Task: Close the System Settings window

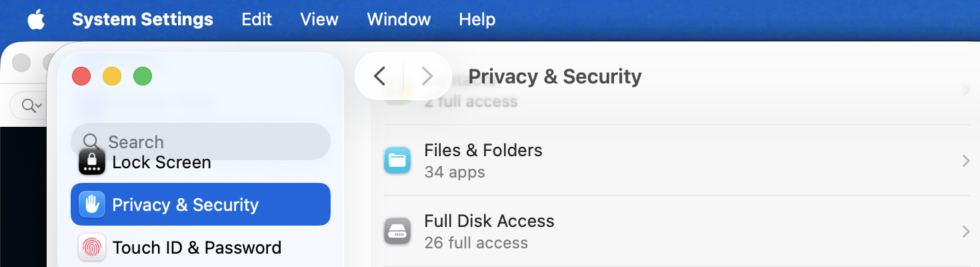Action: [x=81, y=76]
